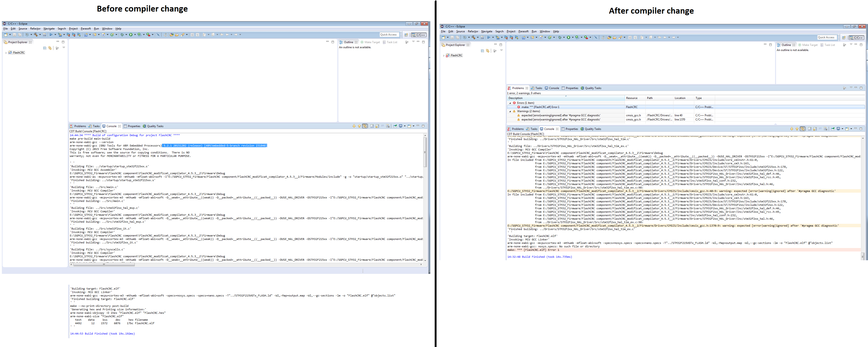Click Display Selected Console monitor icon in Before window
The width and height of the screenshot is (868, 347).
pos(401,126)
